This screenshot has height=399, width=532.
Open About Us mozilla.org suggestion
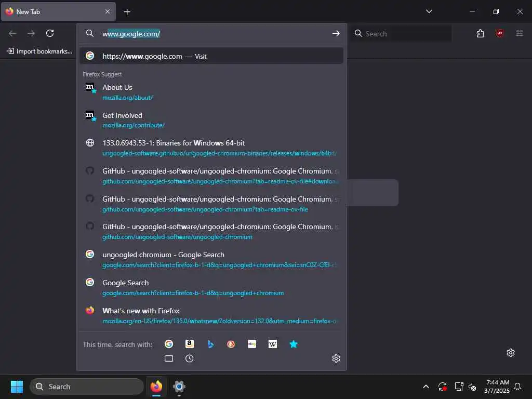click(211, 92)
